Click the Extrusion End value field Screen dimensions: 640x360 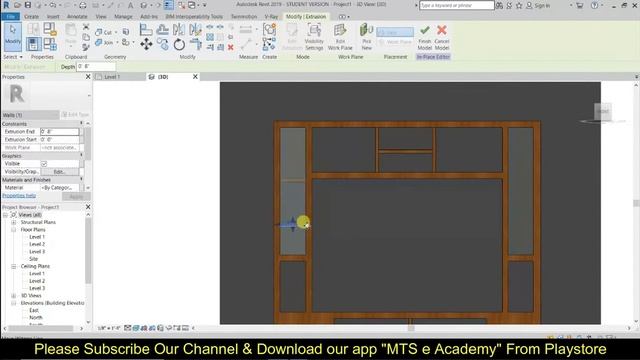click(60, 131)
